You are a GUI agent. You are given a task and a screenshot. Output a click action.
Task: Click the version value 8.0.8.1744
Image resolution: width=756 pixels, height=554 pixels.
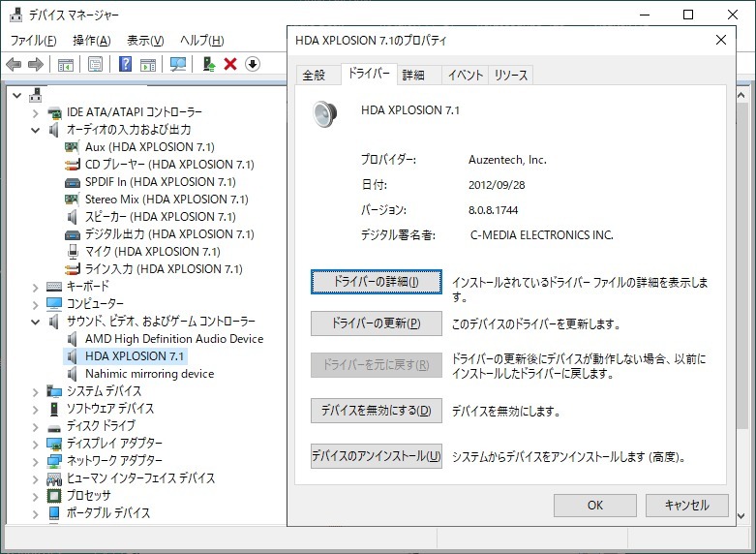coord(494,210)
